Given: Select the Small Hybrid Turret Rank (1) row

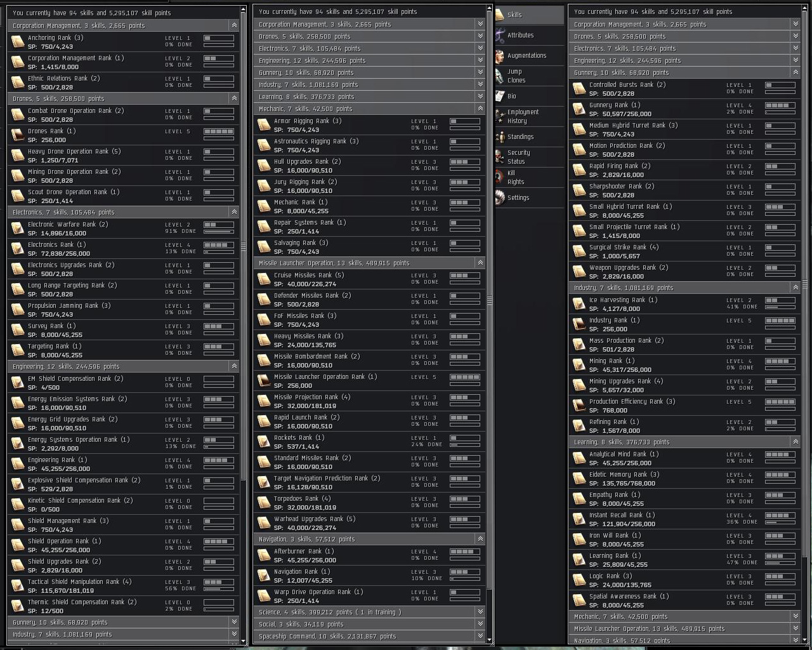Looking at the screenshot, I should (x=684, y=211).
